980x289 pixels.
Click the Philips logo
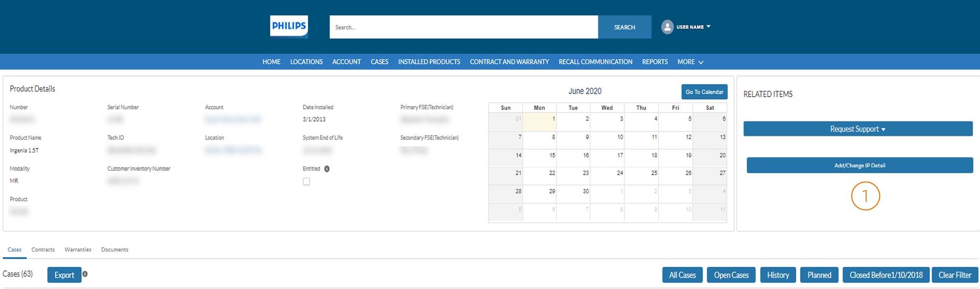click(289, 26)
